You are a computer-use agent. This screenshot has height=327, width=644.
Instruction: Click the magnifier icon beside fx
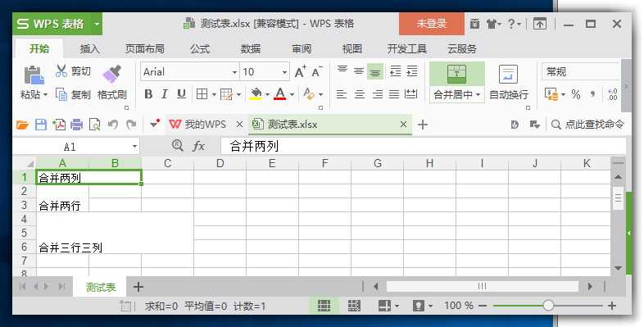point(177,145)
